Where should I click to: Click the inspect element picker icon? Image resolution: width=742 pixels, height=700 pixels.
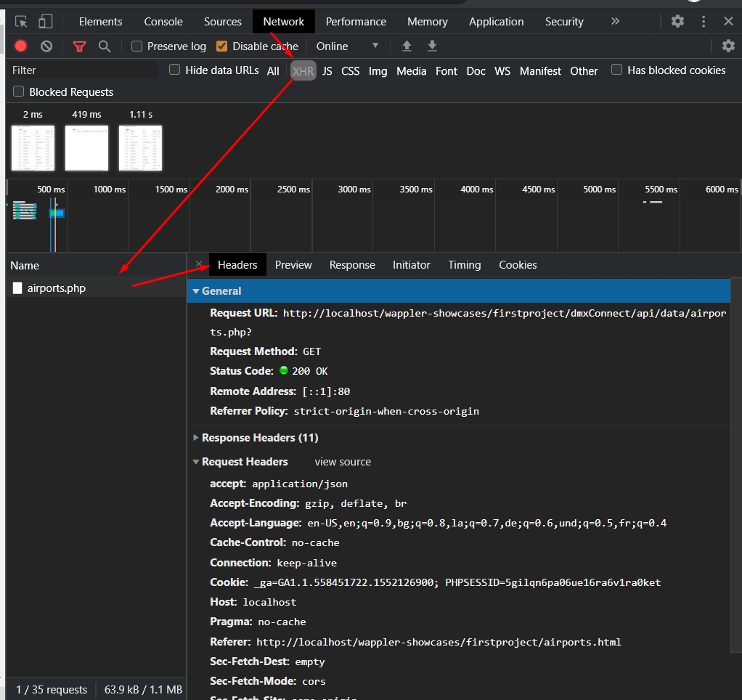(21, 21)
